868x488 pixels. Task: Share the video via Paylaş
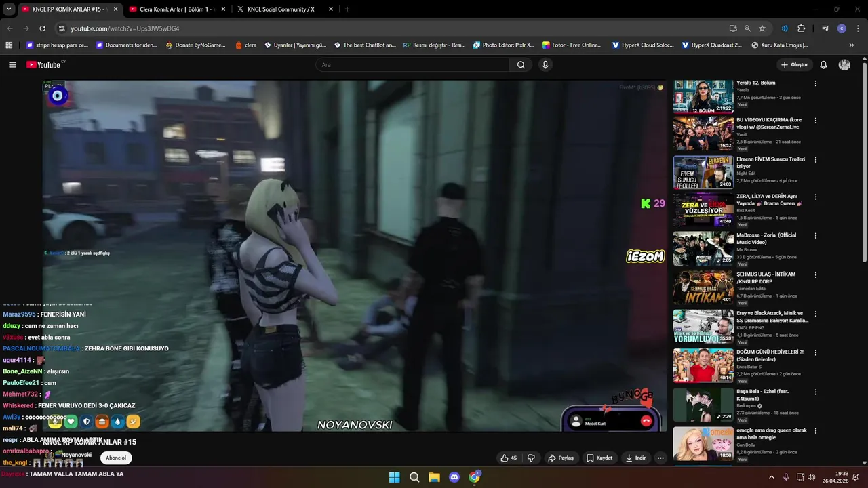click(561, 458)
